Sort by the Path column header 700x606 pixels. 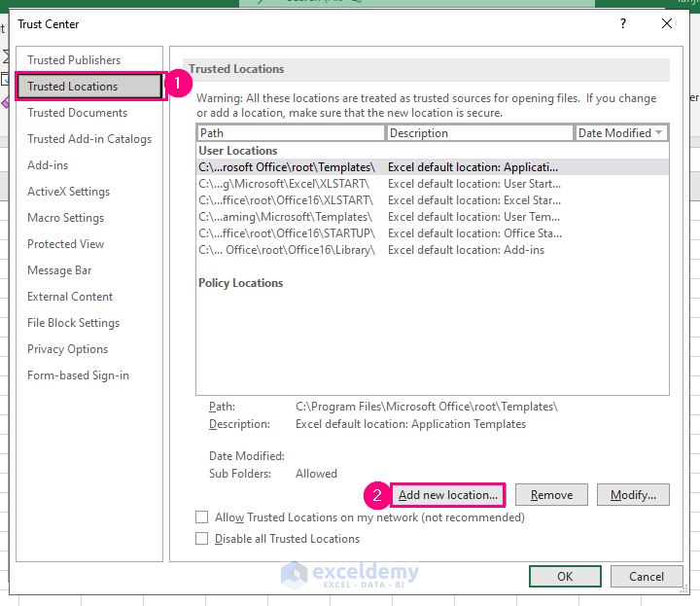click(x=291, y=133)
